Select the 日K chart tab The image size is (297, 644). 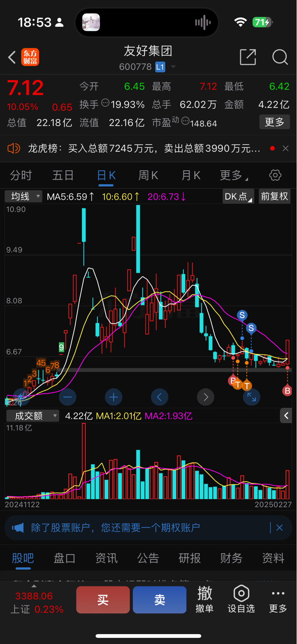click(x=106, y=176)
